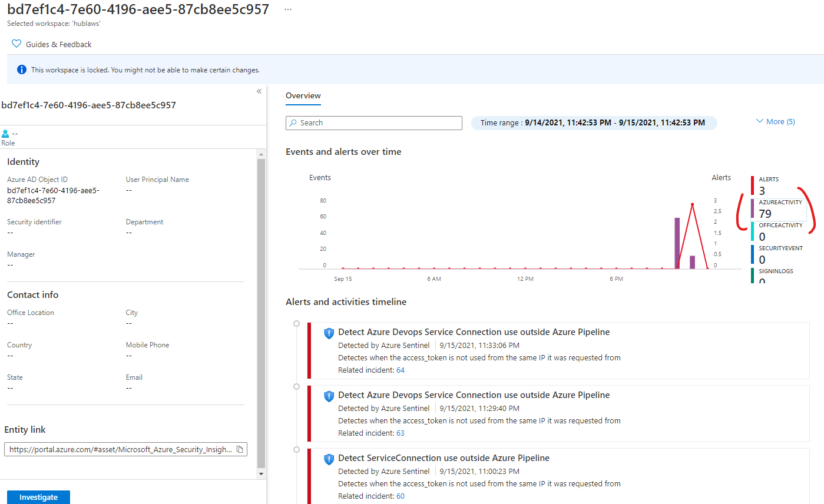
Task: Click the ellipsis next to the entity ID title
Action: (287, 9)
